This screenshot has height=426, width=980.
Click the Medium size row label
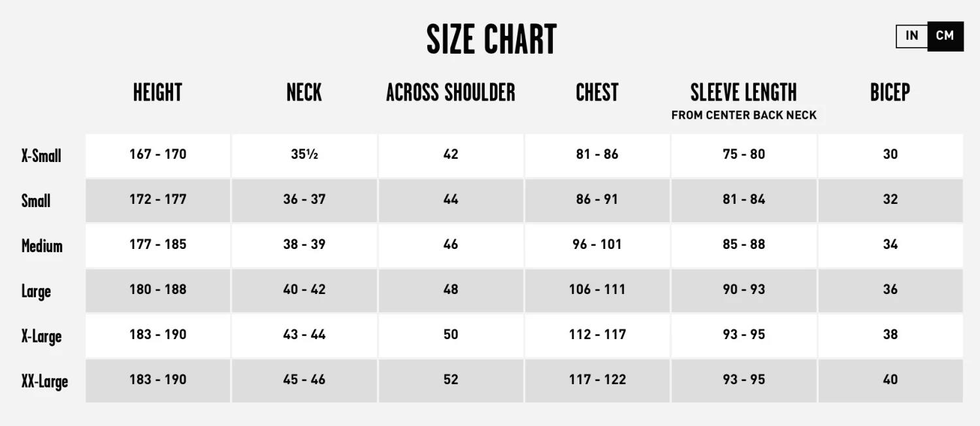pyautogui.click(x=42, y=246)
